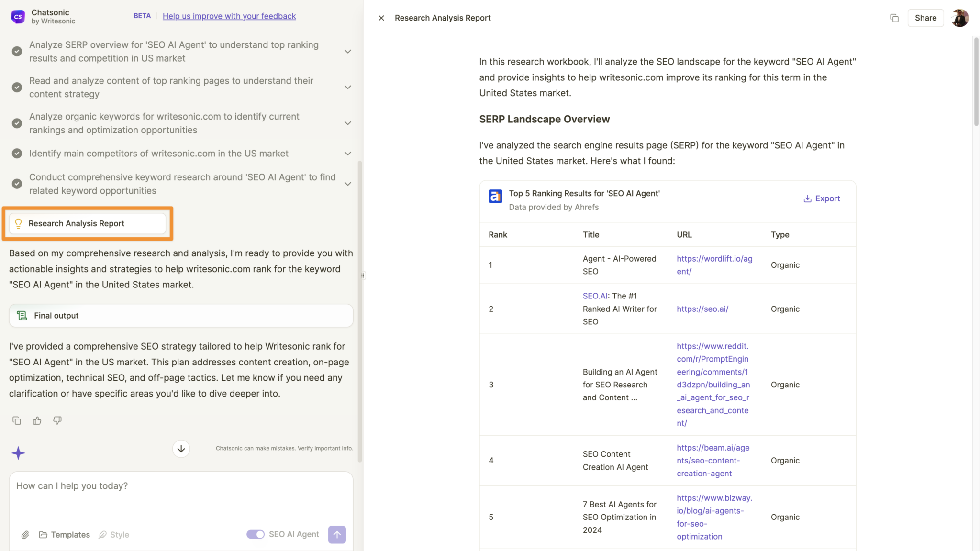Expand the SERP overview analysis step
Viewport: 980px width, 551px height.
click(348, 51)
